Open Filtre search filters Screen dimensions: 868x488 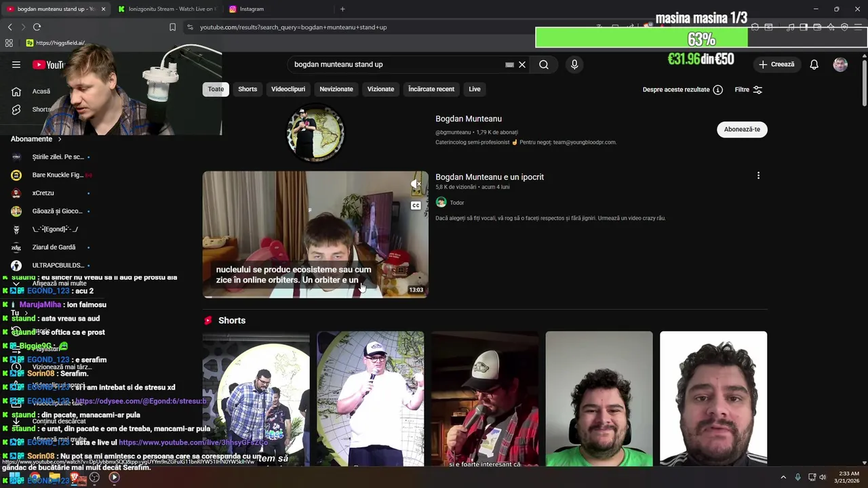click(749, 89)
